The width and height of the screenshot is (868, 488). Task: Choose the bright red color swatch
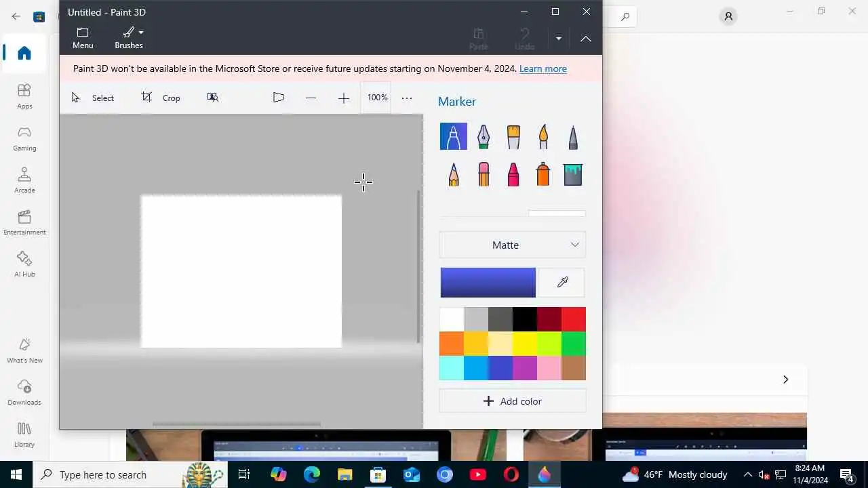[574, 319]
